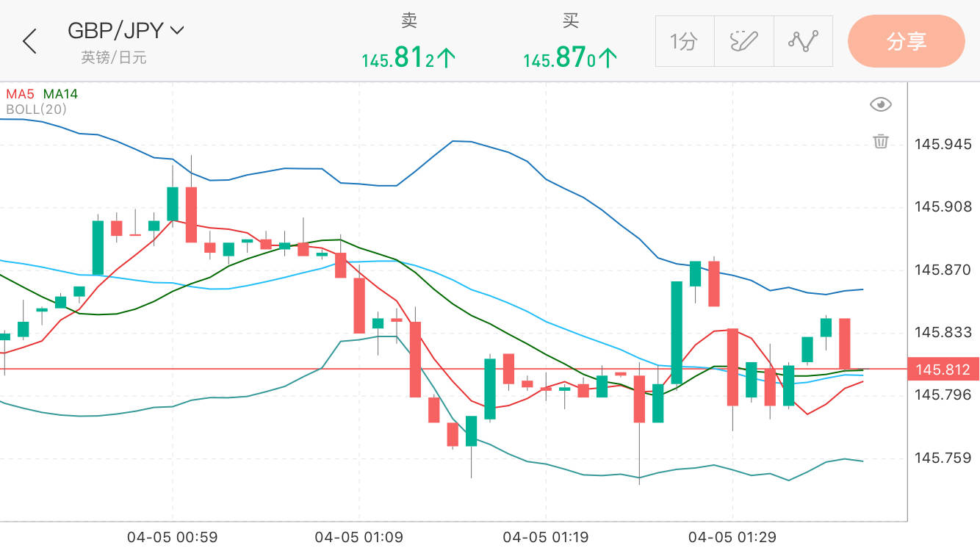Screen dimensions: 980x551
Task: Click the 145.945 price axis label
Action: click(943, 144)
